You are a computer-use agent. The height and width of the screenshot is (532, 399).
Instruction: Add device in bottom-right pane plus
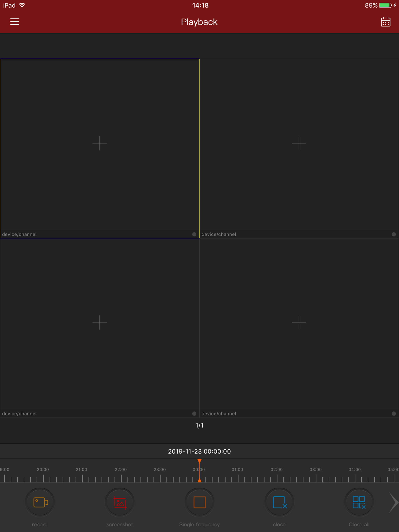tap(299, 322)
